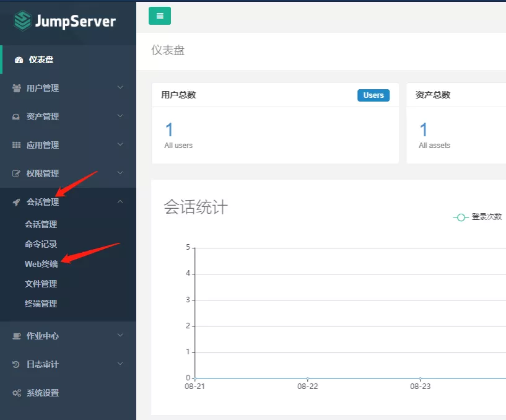Screen dimensions: 506x420
Task: Click the JumpServer logo icon
Action: click(x=22, y=21)
